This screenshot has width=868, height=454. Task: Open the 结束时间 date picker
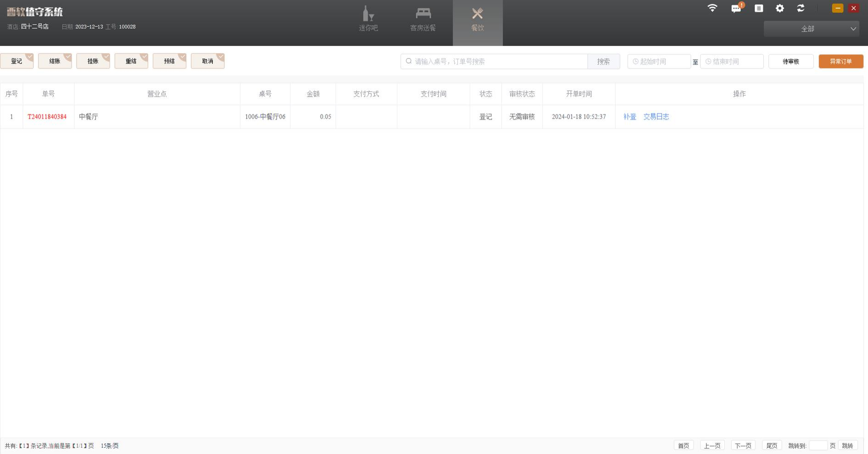tap(732, 62)
